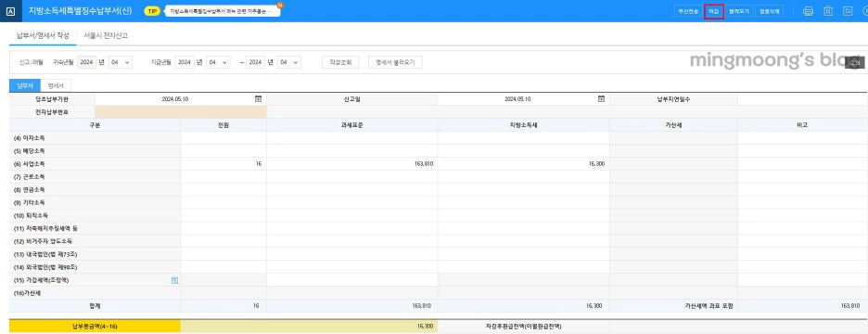Click 합계 row 지방소득세 total 16,300

[523, 306]
